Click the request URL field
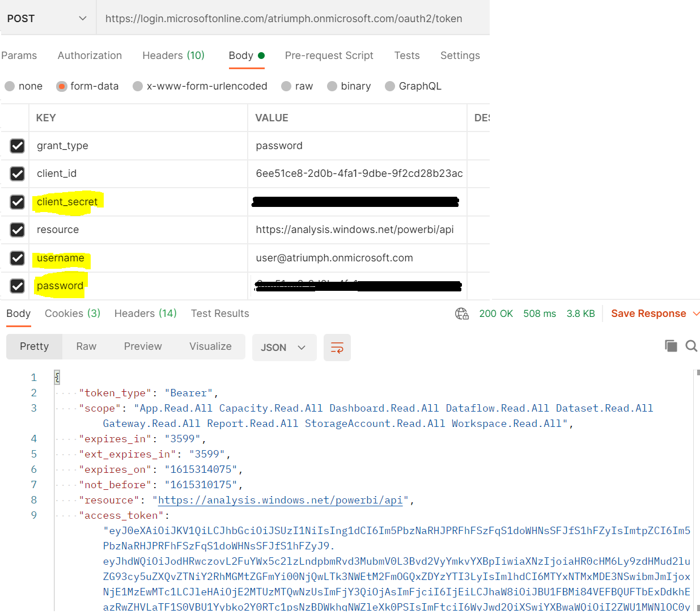700x614 pixels. point(293,18)
